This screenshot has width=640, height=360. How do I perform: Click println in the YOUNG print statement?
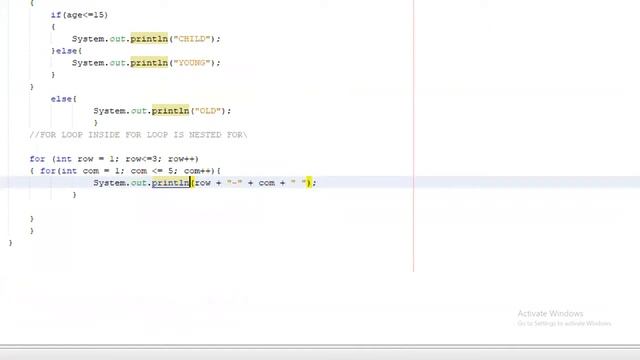[x=149, y=63]
